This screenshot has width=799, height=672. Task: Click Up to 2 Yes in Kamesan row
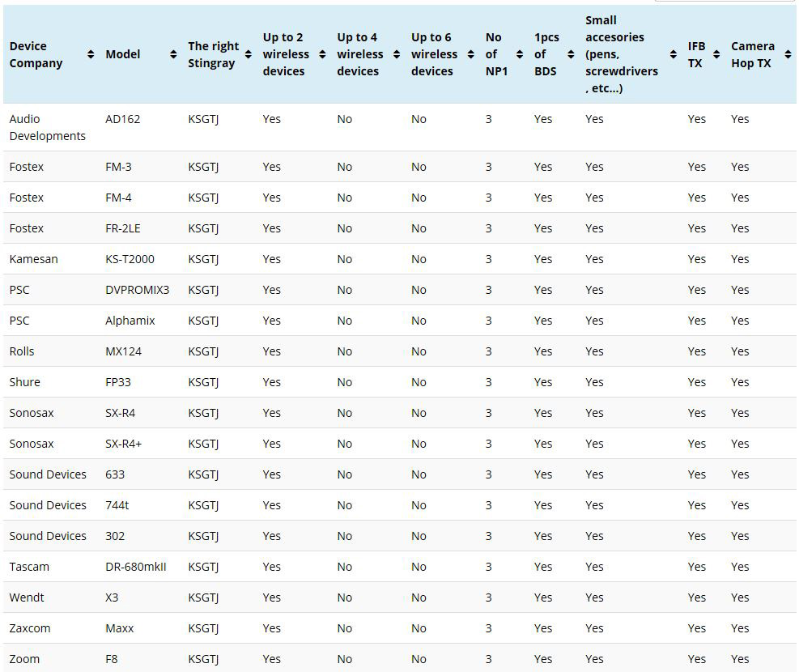(272, 259)
